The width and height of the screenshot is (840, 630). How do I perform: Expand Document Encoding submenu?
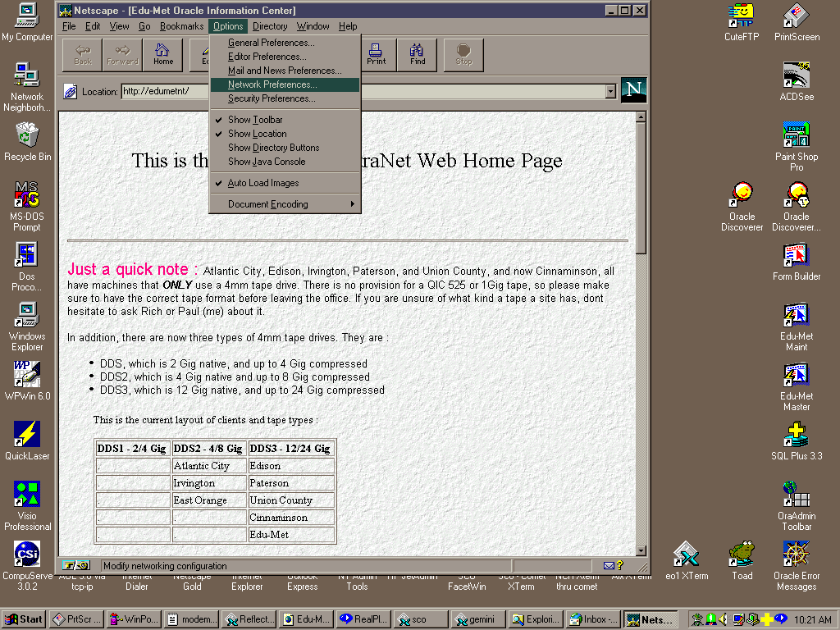pyautogui.click(x=285, y=204)
